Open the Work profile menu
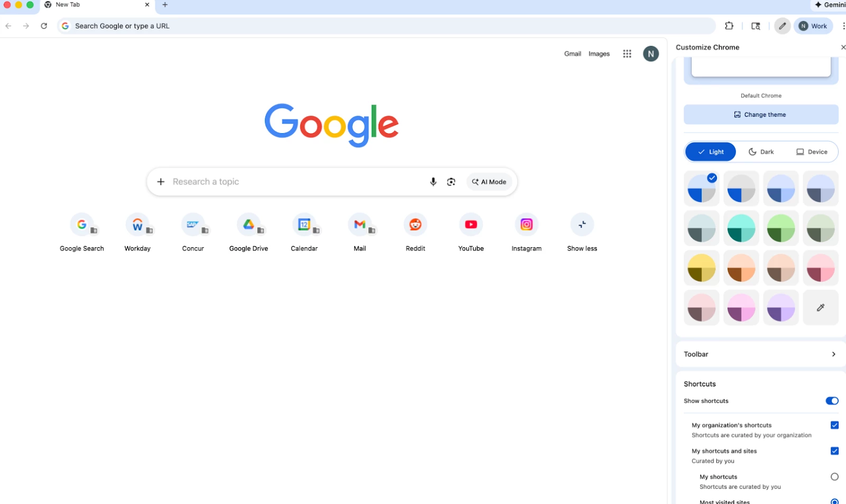The width and height of the screenshot is (846, 504). coord(813,26)
